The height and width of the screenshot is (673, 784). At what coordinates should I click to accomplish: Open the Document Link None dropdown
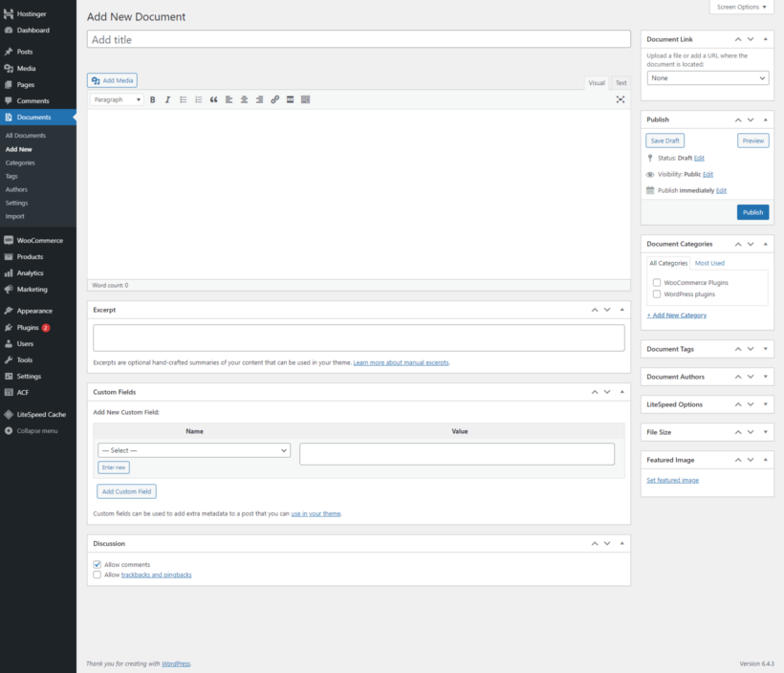click(x=707, y=77)
